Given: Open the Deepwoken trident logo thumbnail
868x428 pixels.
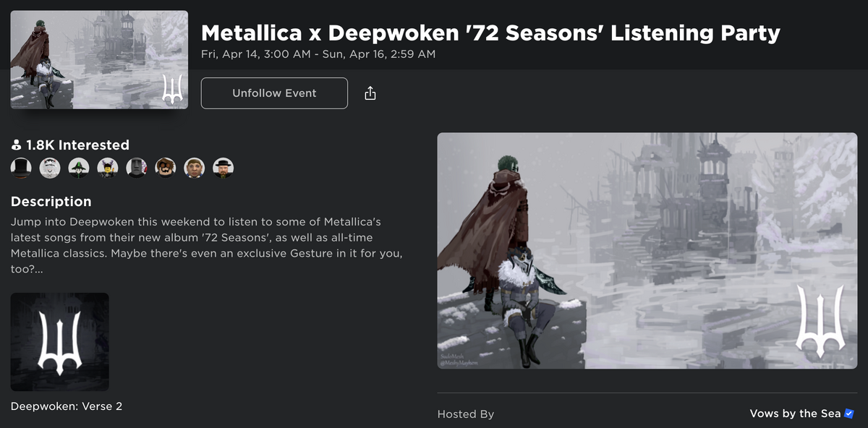Looking at the screenshot, I should [x=59, y=341].
